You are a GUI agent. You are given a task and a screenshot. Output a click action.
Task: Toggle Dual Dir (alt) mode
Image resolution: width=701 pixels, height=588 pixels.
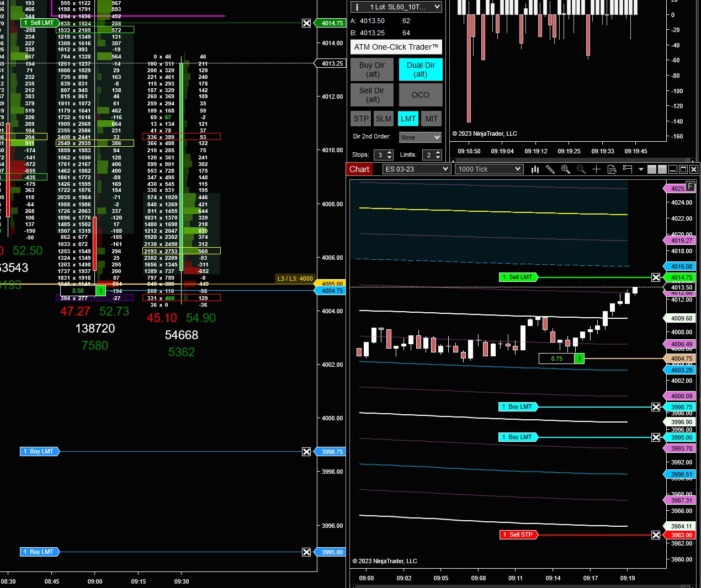(421, 70)
